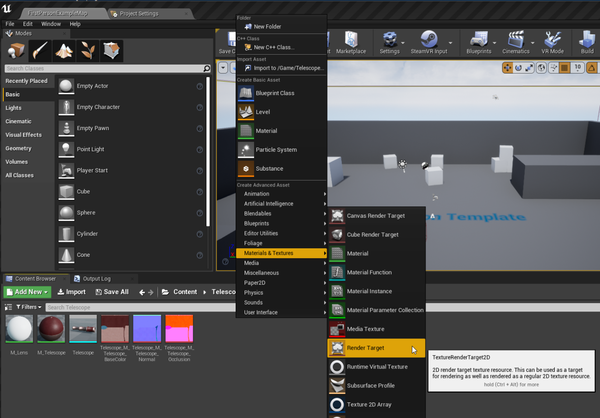Image resolution: width=600 pixels, height=418 pixels.
Task: Click the Search Telescope input field
Action: tap(323, 307)
